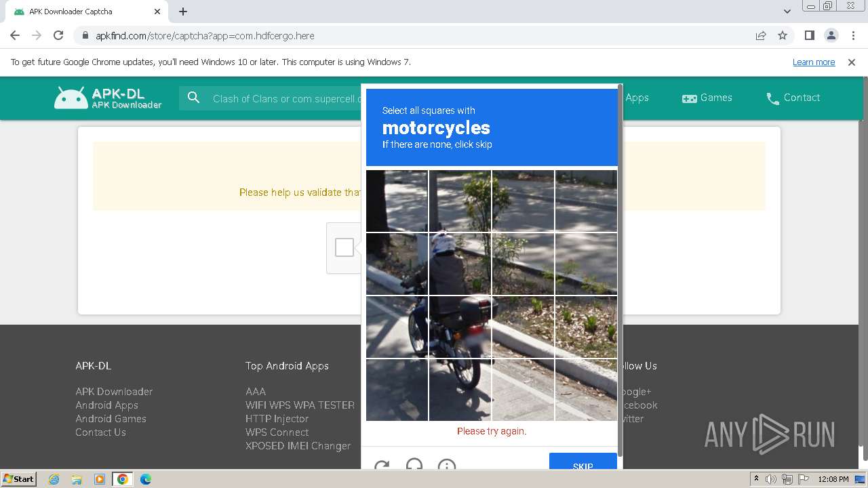Open the share page icon in address bar
868x488 pixels.
[x=761, y=35]
